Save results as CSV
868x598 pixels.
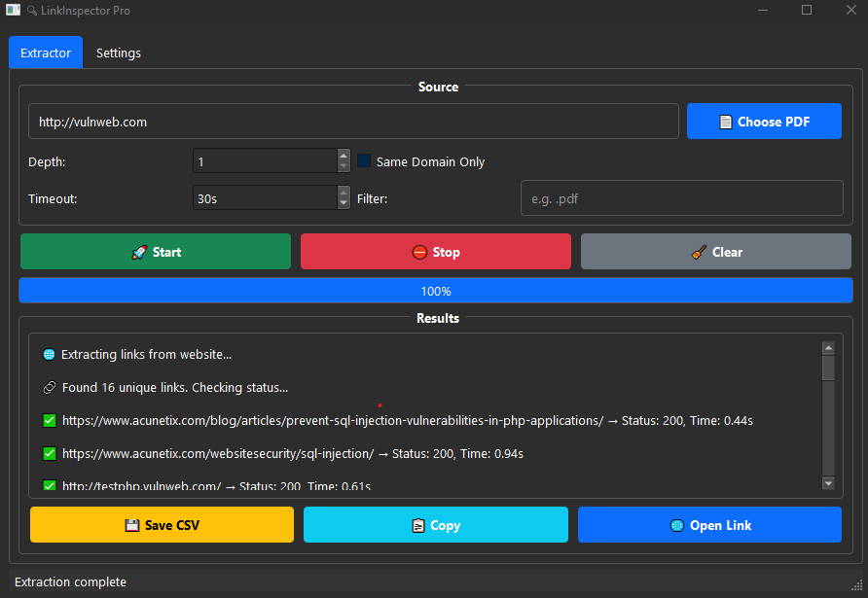click(x=162, y=524)
